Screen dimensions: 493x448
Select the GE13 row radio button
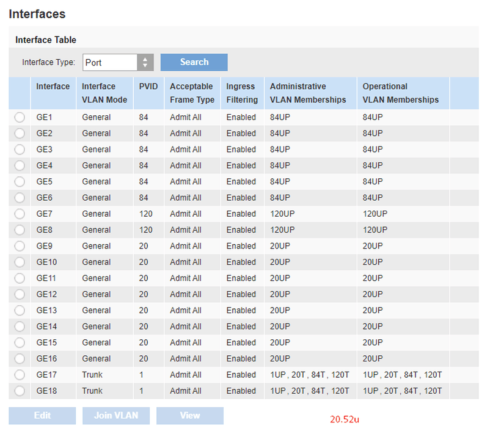(x=20, y=311)
